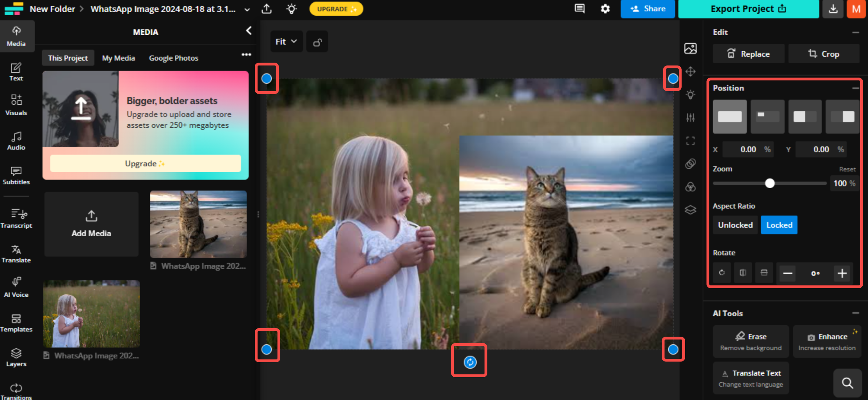Viewport: 868px width, 400px height.
Task: Open the Layers panel in sidebar
Action: pyautogui.click(x=16, y=357)
